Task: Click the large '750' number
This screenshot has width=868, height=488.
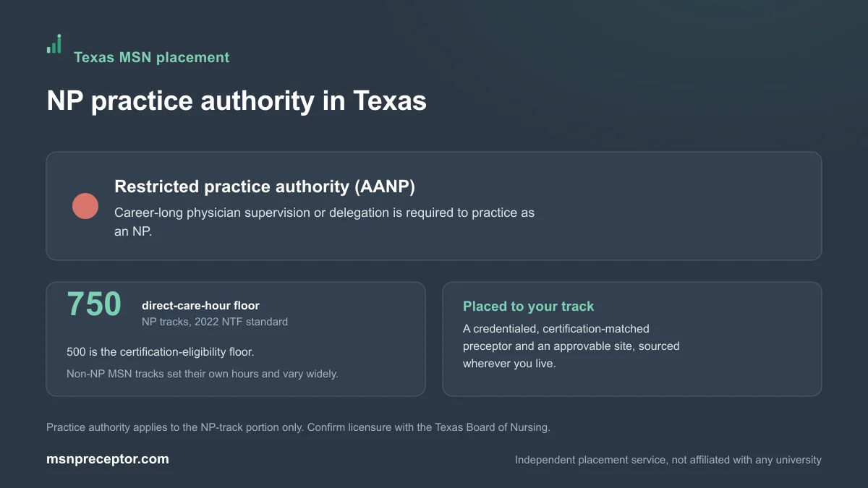Action: click(x=94, y=304)
